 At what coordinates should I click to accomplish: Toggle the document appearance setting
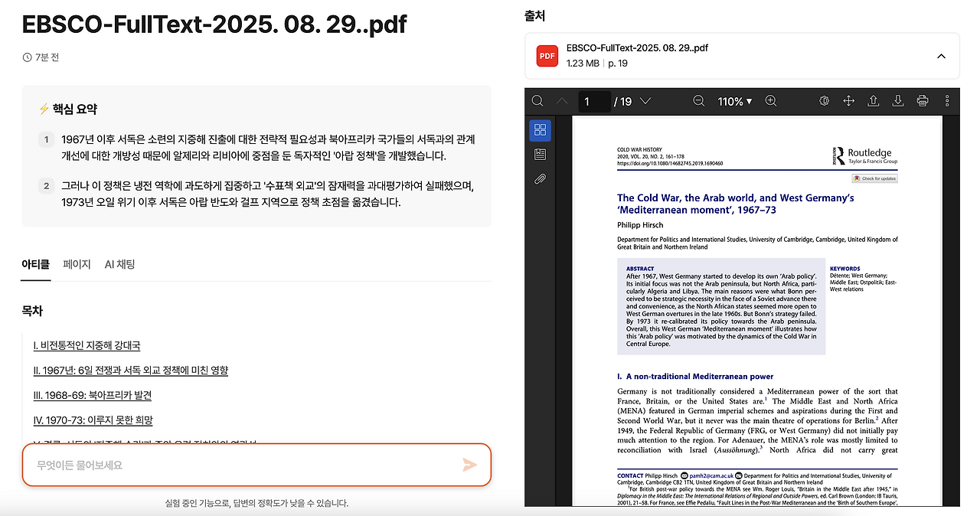click(824, 100)
